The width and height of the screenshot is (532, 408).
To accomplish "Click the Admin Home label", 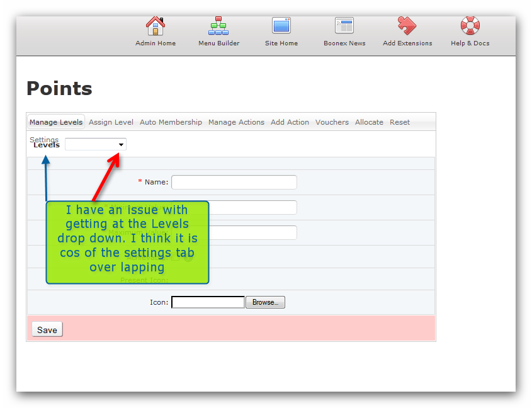I will [x=156, y=43].
